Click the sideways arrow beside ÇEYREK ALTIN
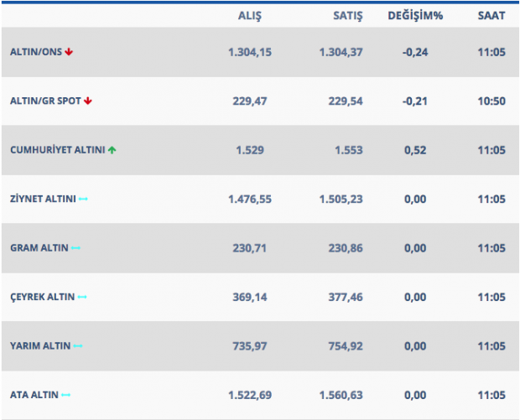Image resolution: width=520 pixels, height=420 pixels. pyautogui.click(x=82, y=297)
